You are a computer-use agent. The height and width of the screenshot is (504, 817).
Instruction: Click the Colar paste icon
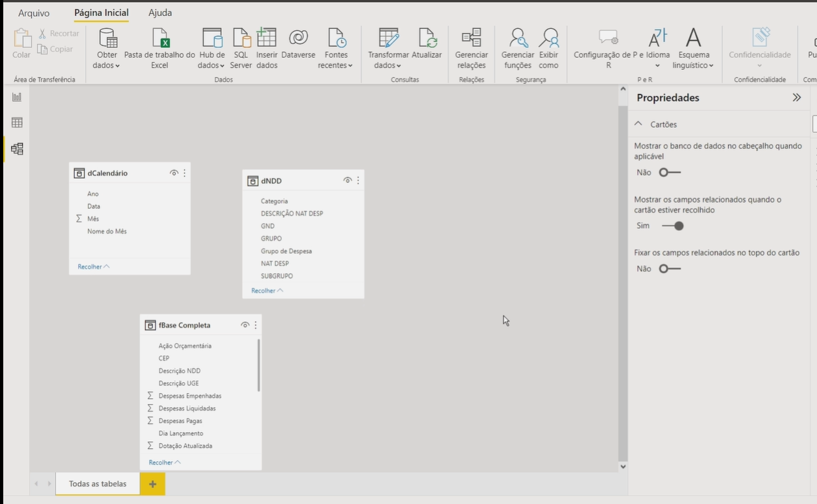[21, 38]
